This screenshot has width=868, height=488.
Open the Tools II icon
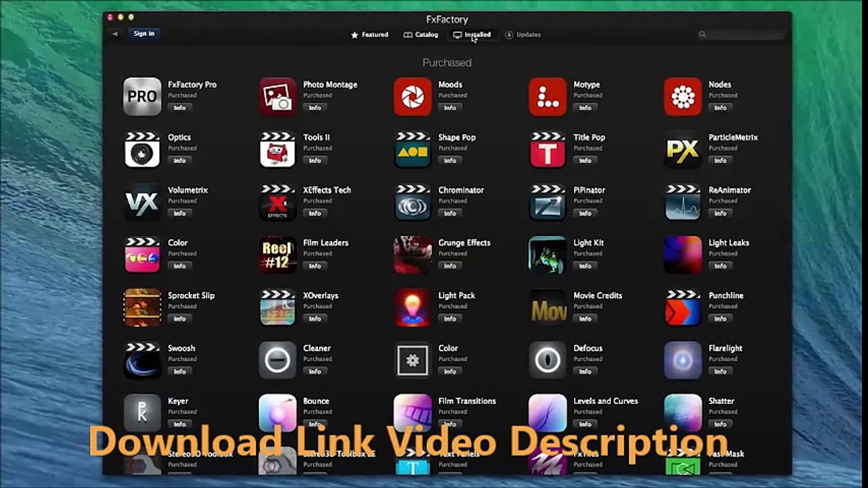[x=277, y=149]
